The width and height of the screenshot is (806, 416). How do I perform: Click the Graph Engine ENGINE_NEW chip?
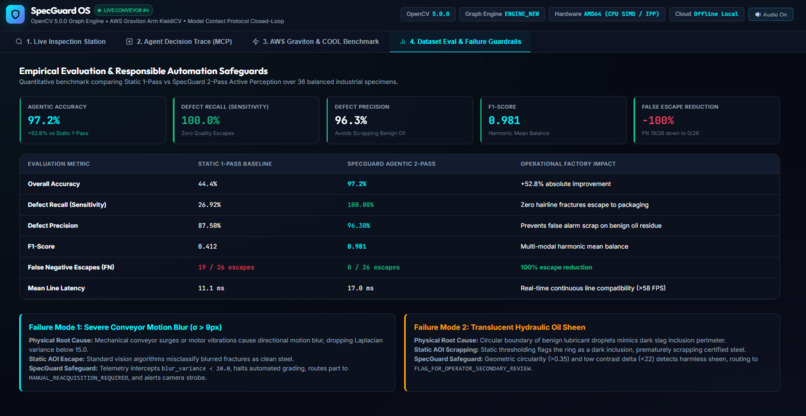502,14
